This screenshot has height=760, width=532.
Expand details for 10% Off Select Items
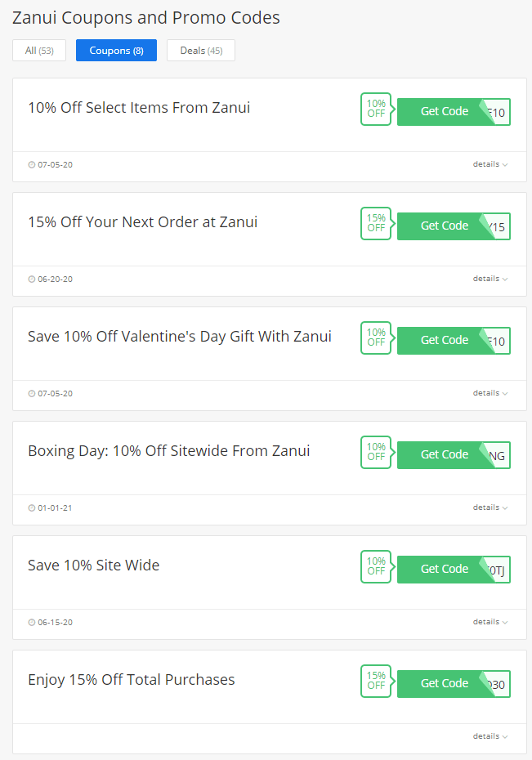[x=490, y=164]
